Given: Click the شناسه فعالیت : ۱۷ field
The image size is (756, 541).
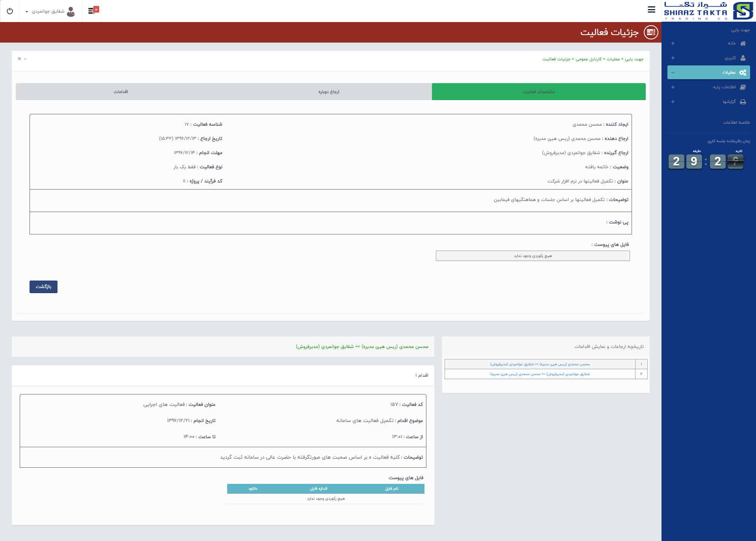Looking at the screenshot, I should (203, 125).
